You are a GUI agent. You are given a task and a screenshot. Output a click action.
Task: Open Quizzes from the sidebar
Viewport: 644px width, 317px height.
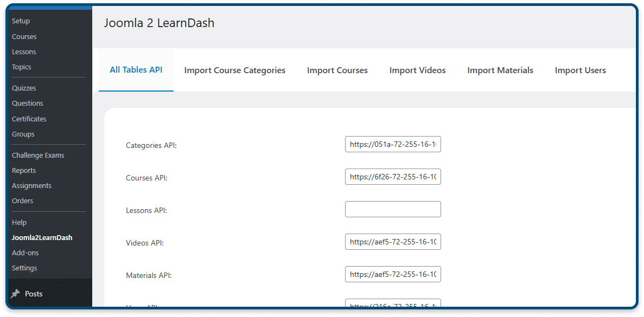click(x=24, y=88)
